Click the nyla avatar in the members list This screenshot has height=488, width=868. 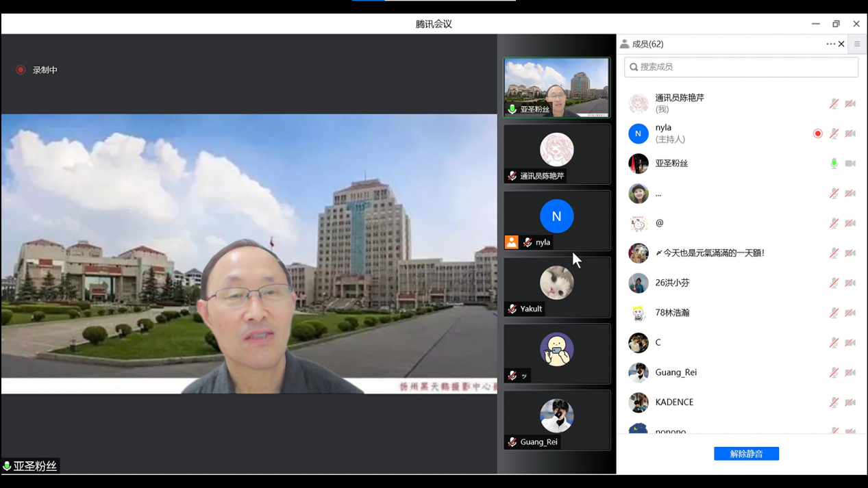coord(638,133)
